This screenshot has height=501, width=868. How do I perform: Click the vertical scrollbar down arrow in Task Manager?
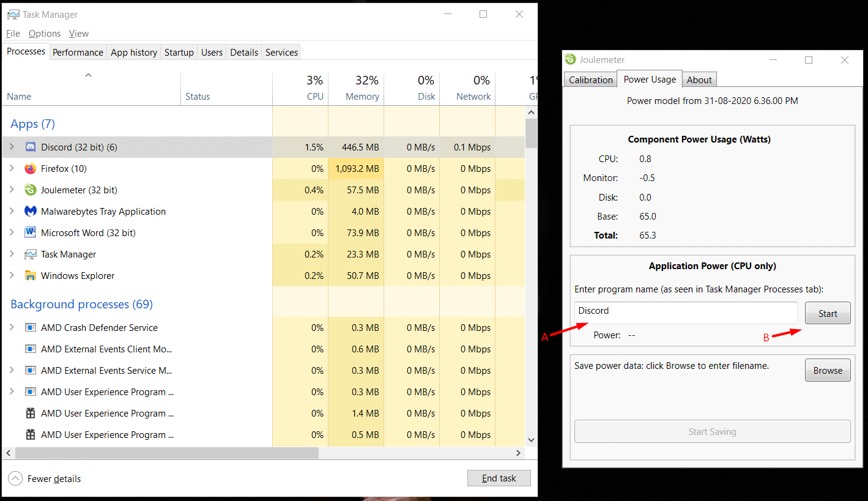point(531,439)
